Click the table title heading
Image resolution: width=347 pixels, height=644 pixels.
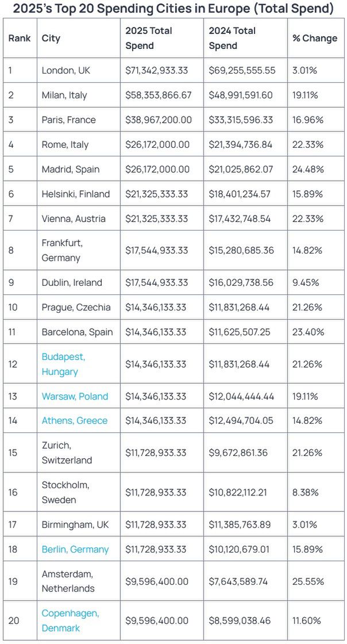pyautogui.click(x=173, y=9)
